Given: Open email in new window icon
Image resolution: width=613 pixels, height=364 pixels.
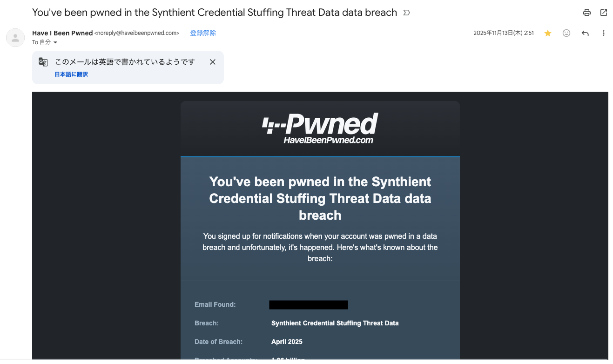Looking at the screenshot, I should (x=604, y=13).
